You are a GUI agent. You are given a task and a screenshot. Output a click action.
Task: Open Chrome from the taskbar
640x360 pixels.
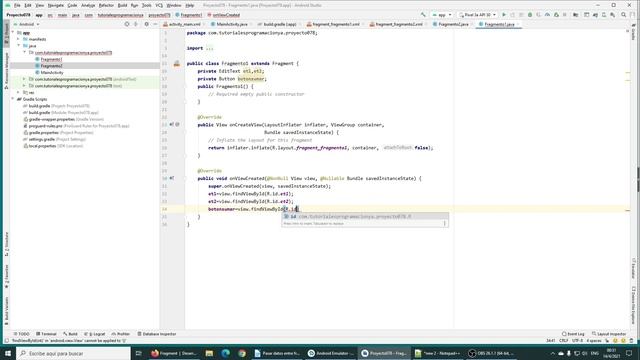(242, 353)
